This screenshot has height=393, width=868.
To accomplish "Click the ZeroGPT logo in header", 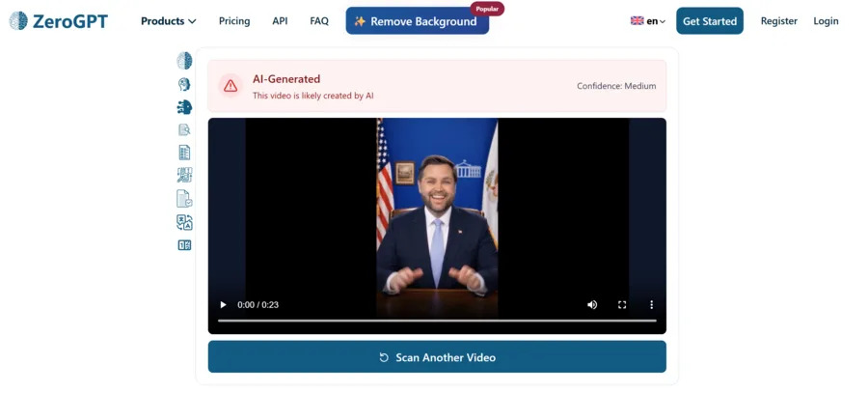I will click(58, 21).
